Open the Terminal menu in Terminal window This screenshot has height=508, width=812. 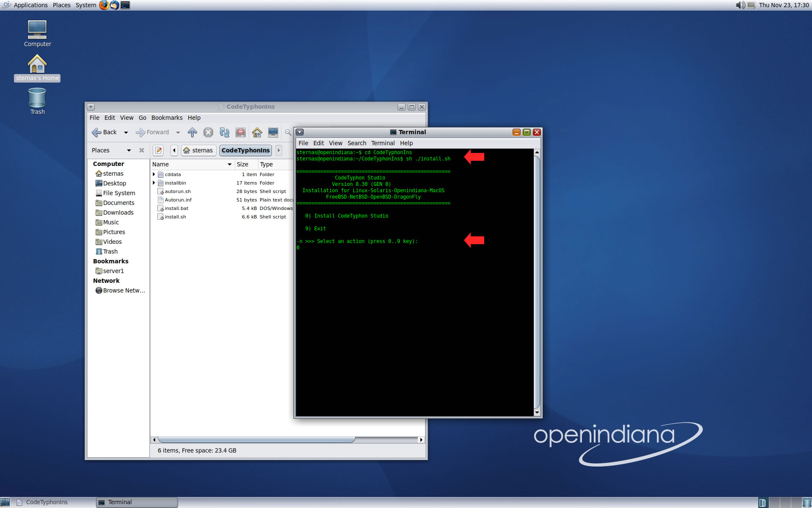click(383, 143)
